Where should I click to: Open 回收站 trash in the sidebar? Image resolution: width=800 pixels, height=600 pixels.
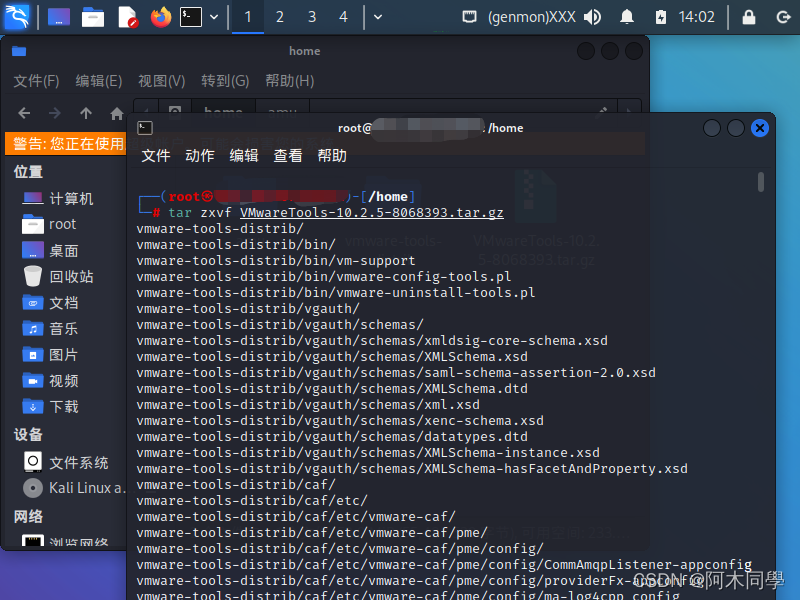click(x=58, y=276)
